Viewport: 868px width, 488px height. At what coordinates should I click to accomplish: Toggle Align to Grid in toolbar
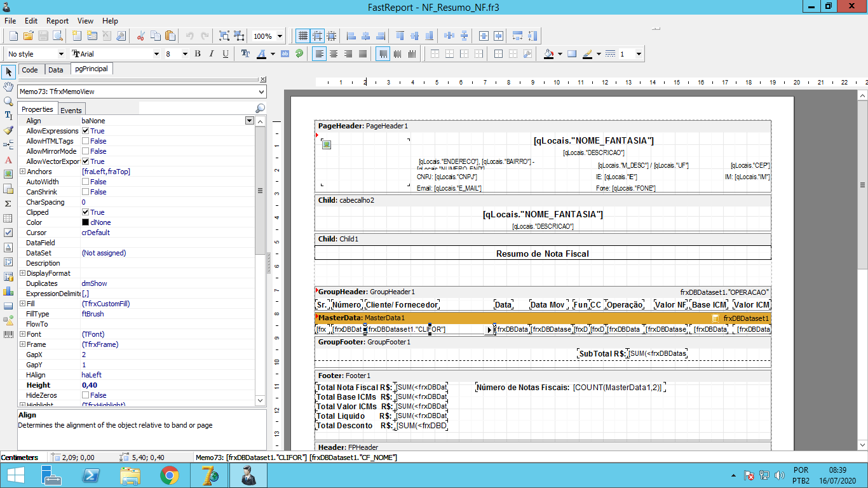(x=318, y=36)
